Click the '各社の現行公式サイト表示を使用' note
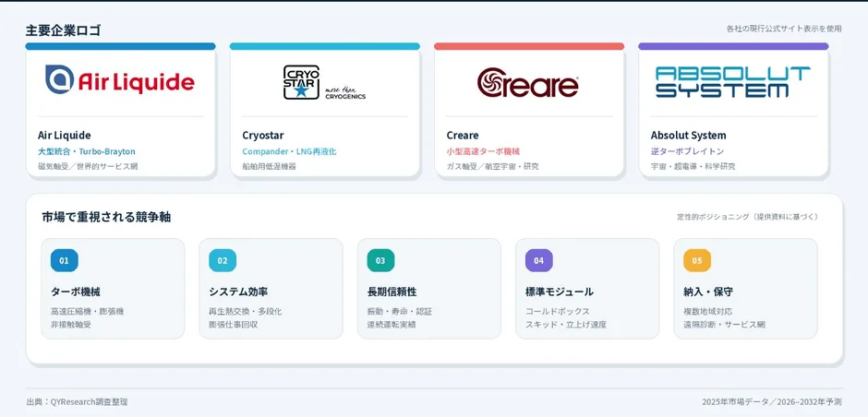 [784, 29]
